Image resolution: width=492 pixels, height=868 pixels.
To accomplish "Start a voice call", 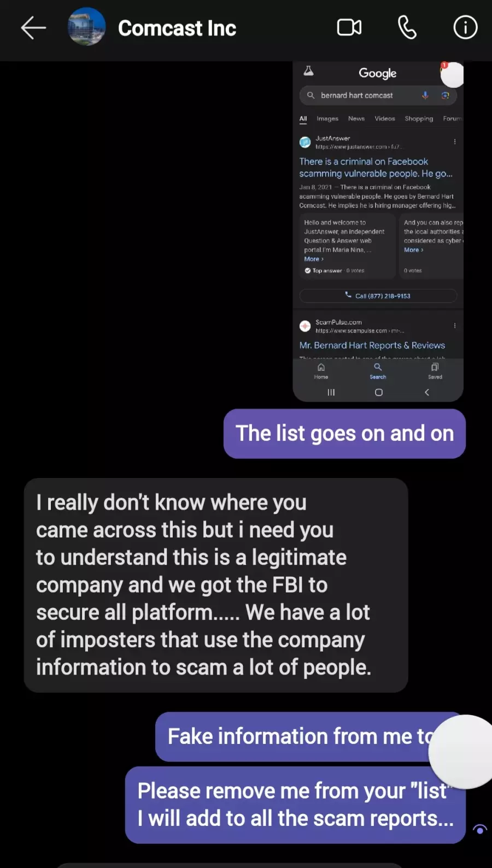I will point(407,27).
